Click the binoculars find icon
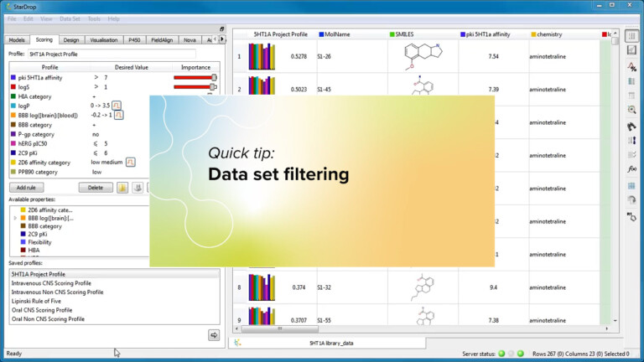This screenshot has height=362, width=644. [631, 127]
